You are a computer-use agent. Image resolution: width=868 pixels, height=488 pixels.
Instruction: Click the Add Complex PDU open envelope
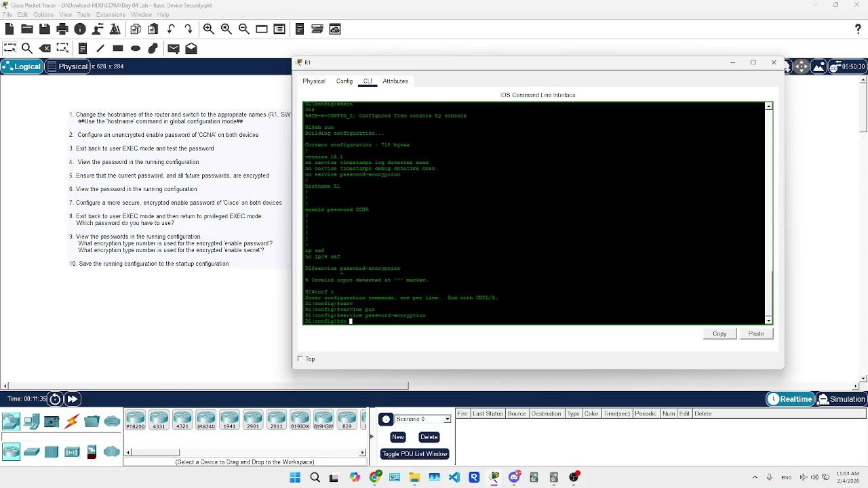191,48
